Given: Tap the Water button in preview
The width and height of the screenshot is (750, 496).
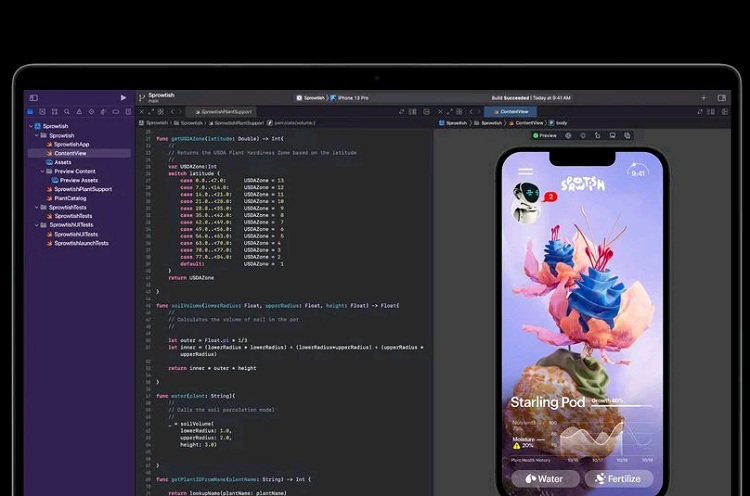Looking at the screenshot, I should pyautogui.click(x=545, y=478).
